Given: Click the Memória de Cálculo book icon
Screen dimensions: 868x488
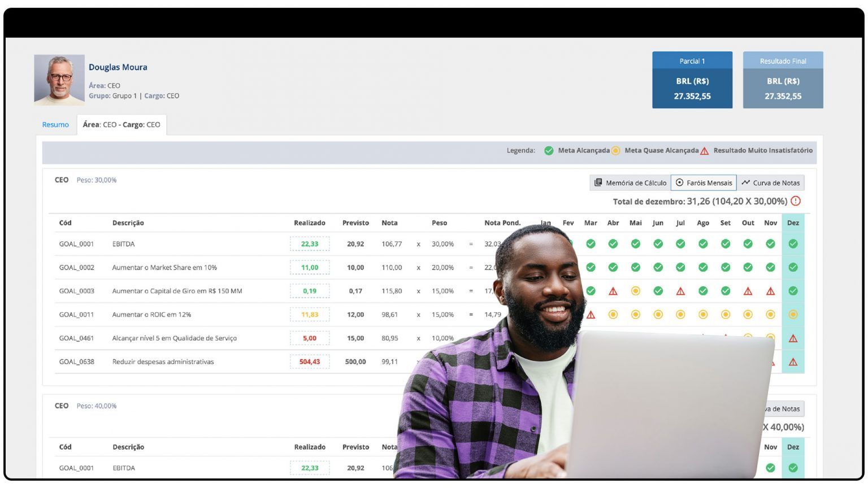Looking at the screenshot, I should (x=598, y=182).
